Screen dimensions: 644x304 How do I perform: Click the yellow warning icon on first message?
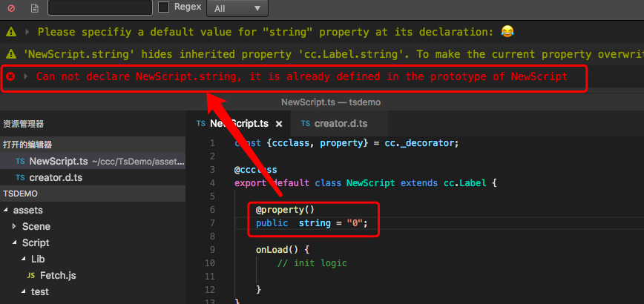[12, 32]
